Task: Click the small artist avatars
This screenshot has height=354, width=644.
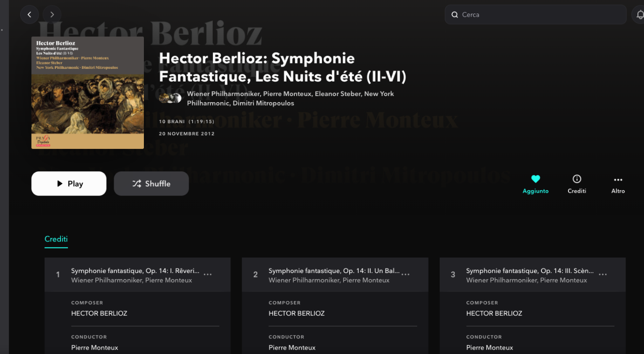Action: coord(170,98)
